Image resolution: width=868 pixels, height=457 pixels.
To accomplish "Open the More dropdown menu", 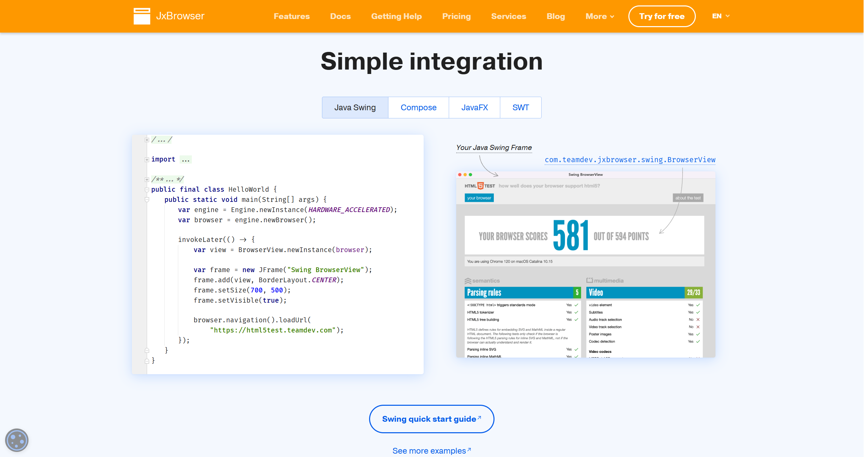I will click(599, 16).
